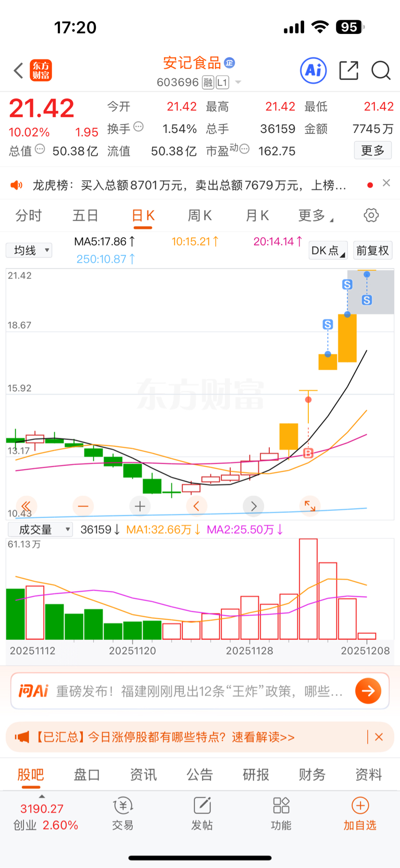The width and height of the screenshot is (400, 868).
Task: Tap the 创业 3190.27 index ticker
Action: pos(46,817)
